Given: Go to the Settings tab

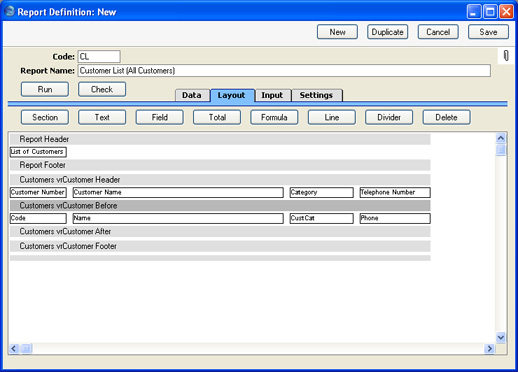Looking at the screenshot, I should point(317,95).
